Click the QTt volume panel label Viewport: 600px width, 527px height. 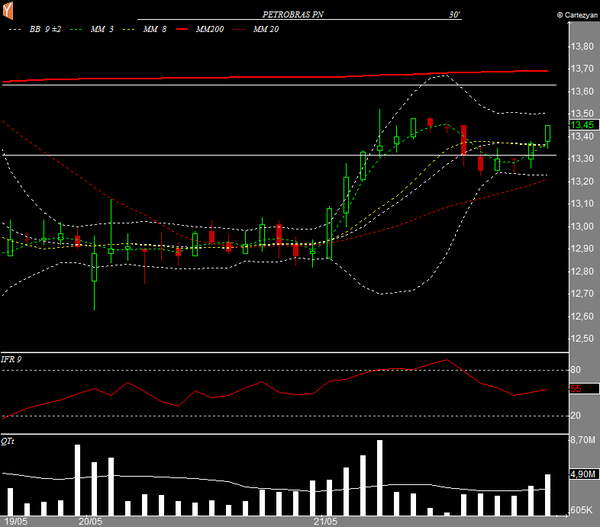pos(9,440)
